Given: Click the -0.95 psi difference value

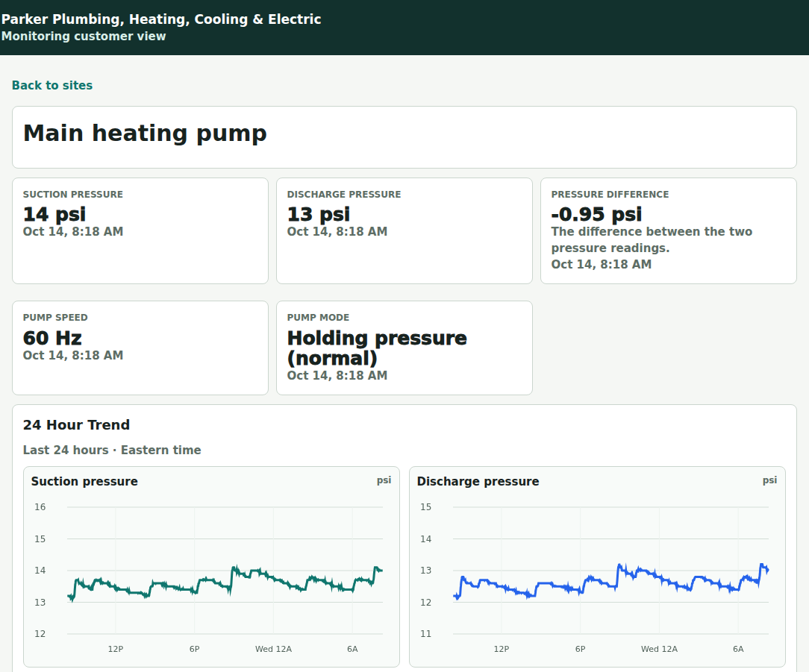Looking at the screenshot, I should (x=596, y=214).
